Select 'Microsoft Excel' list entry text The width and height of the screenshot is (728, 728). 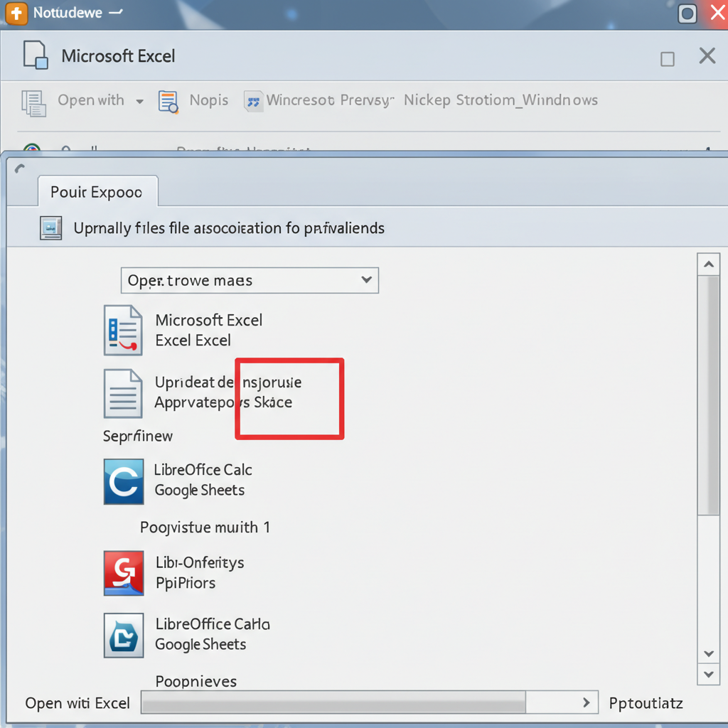coord(208,320)
